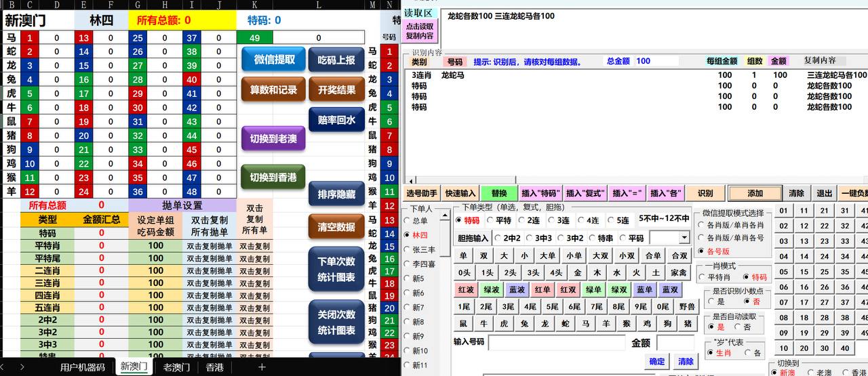Click the 输入号码 input field
Image resolution: width=868 pixels, height=376 pixels.
click(555, 343)
